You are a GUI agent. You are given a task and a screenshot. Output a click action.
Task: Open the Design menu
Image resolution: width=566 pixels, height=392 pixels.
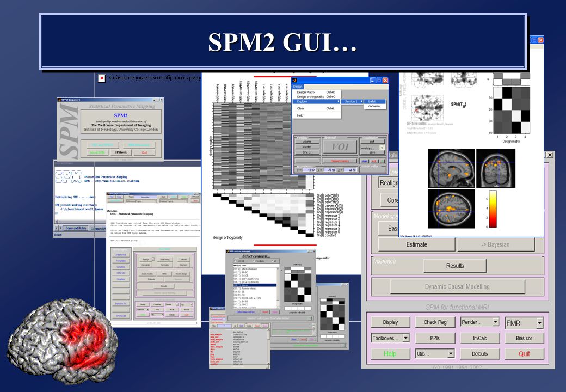pos(298,87)
